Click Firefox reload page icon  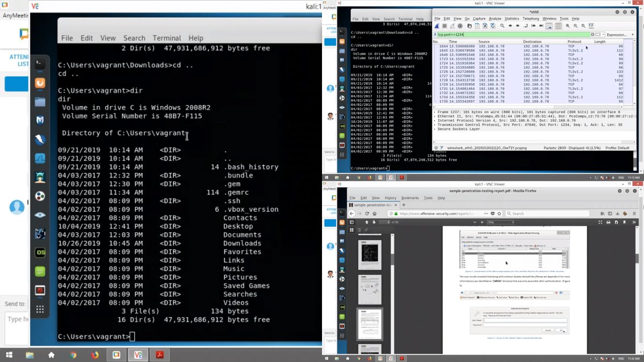click(x=367, y=213)
